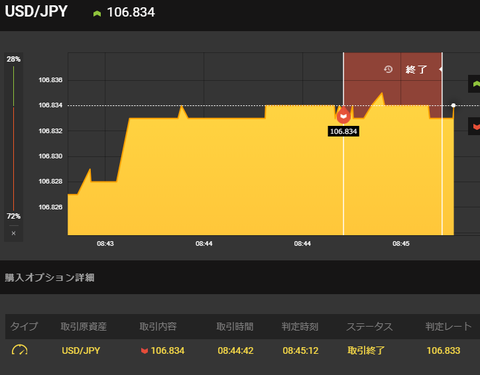The width and height of the screenshot is (480, 375).
Task: Click the 106.830 y-axis label
Action: [50, 156]
